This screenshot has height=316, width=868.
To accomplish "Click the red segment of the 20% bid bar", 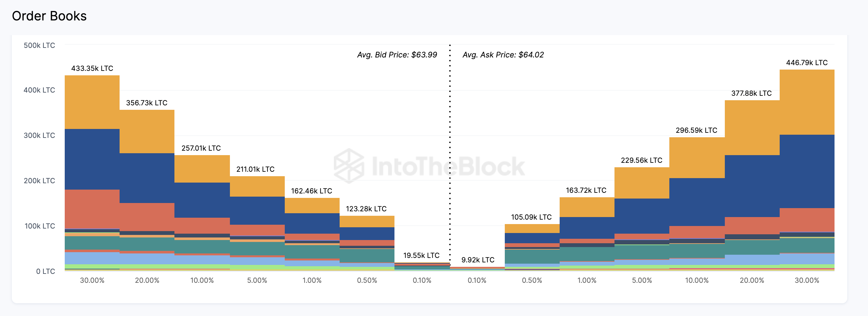I will (147, 217).
